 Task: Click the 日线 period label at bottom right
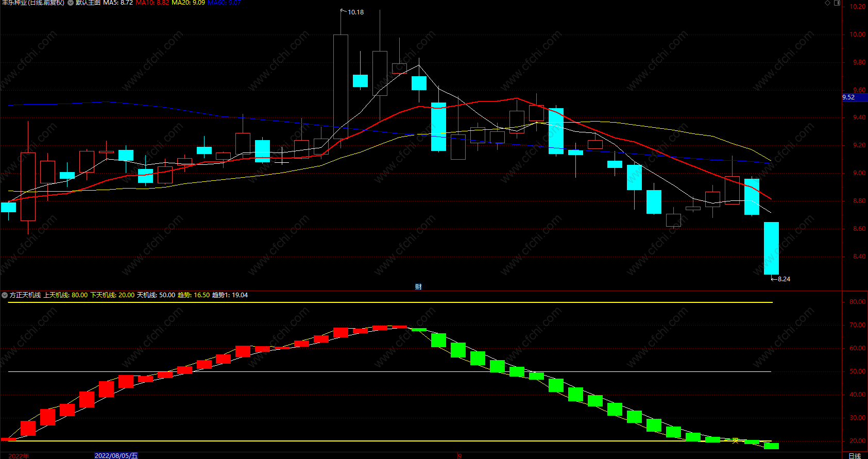tap(855, 455)
